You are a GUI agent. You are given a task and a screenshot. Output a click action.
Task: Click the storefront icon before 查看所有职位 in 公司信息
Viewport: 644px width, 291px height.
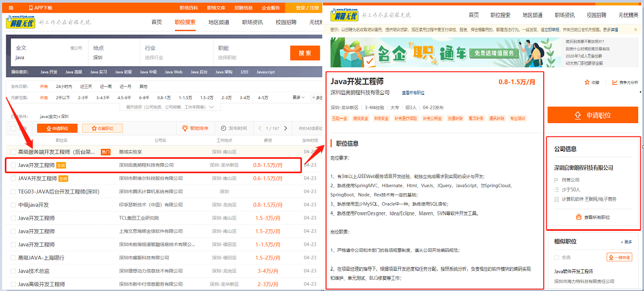(579, 217)
